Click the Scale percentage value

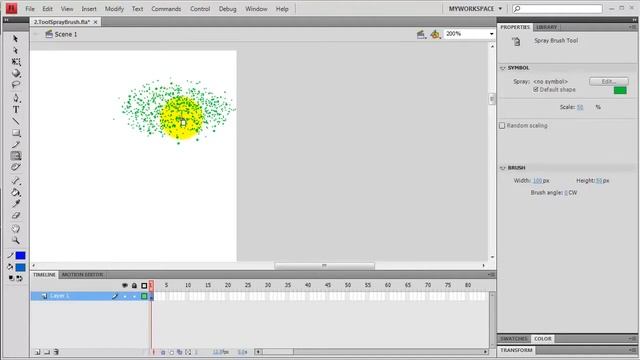tap(580, 107)
